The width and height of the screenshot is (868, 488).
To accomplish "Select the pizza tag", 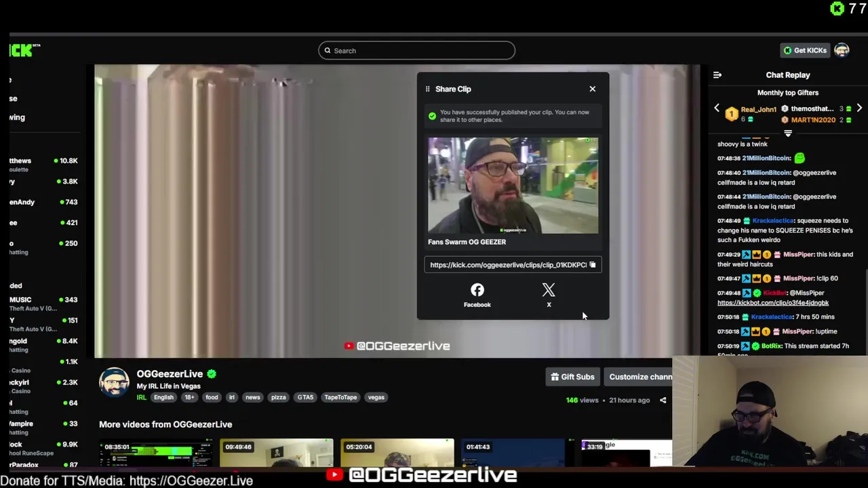I will click(x=279, y=397).
